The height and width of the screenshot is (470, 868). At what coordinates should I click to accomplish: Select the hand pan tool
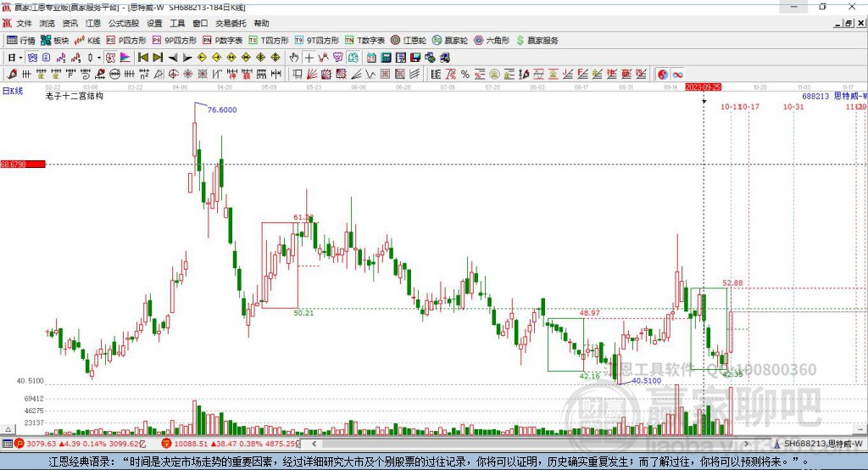pos(294,57)
